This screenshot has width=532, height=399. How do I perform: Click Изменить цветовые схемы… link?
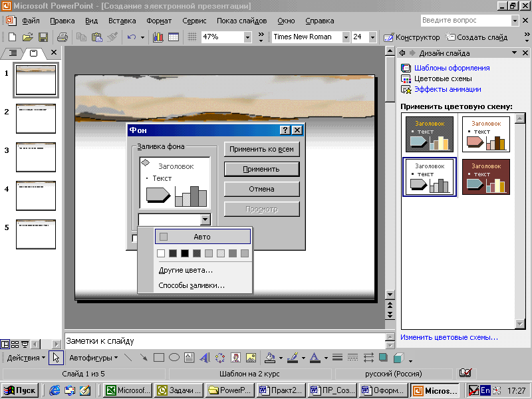[x=449, y=337]
